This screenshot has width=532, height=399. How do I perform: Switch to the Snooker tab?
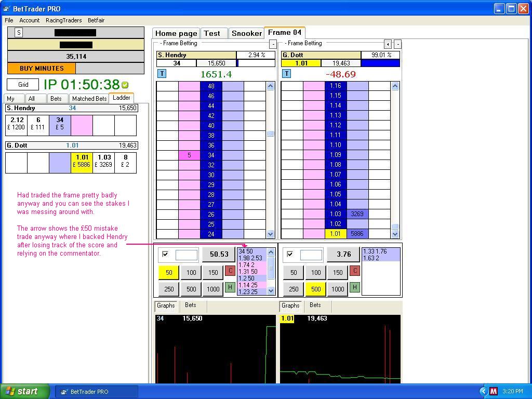pos(247,33)
